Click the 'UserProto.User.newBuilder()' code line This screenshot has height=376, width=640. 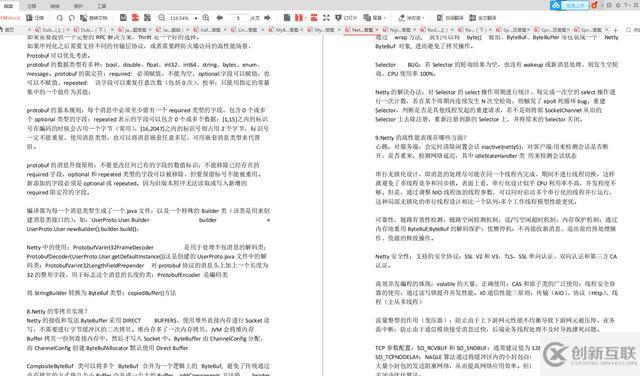(83, 229)
